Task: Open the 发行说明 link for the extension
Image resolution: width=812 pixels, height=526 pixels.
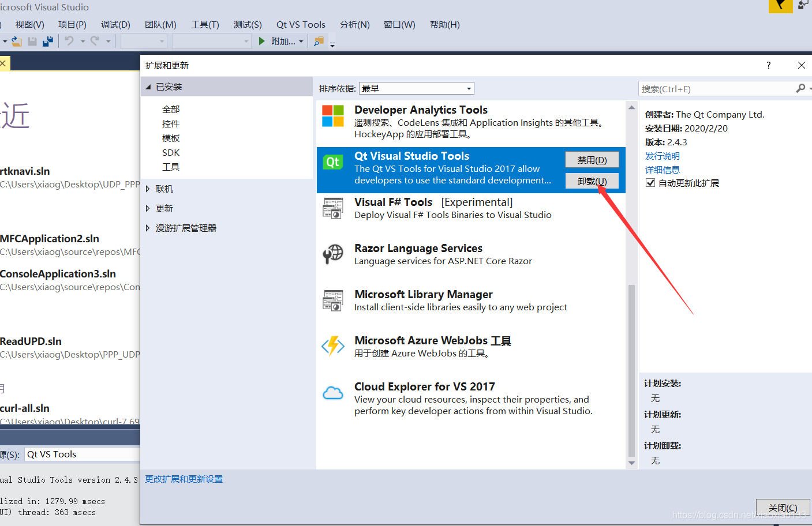Action: 663,156
